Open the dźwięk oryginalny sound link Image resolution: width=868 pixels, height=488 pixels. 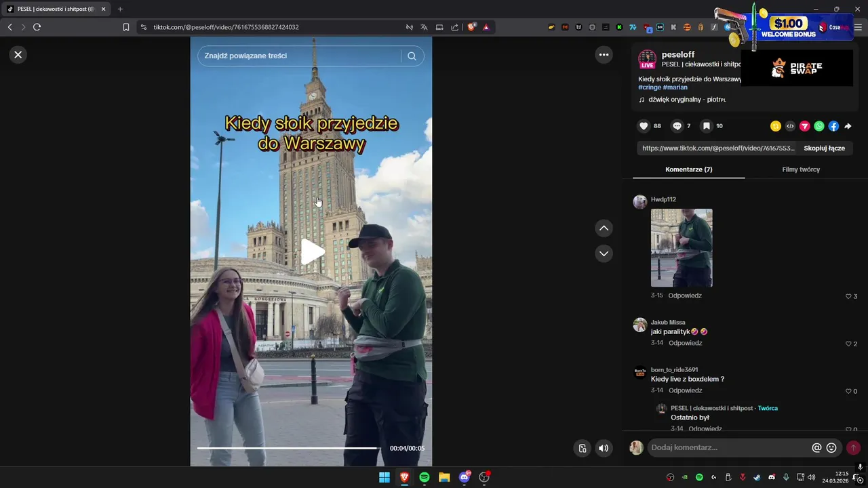click(x=687, y=100)
